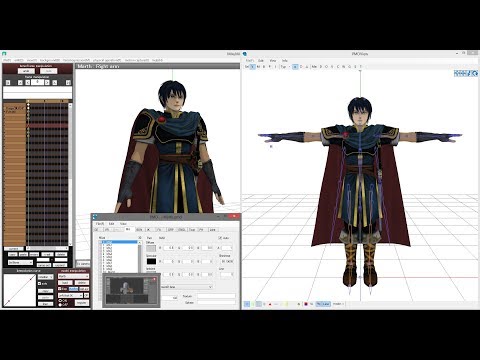Click the interpolation curve graph
The width and height of the screenshot is (480, 360).
click(x=20, y=290)
